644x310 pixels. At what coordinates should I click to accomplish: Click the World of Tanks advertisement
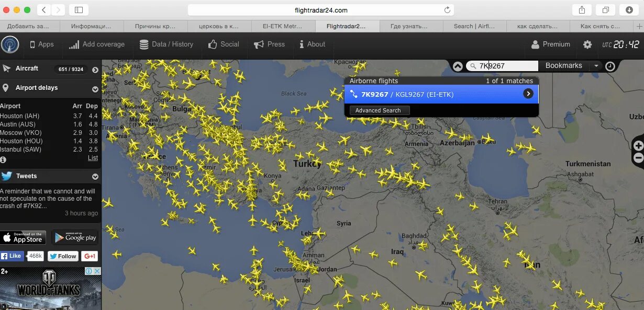50,289
